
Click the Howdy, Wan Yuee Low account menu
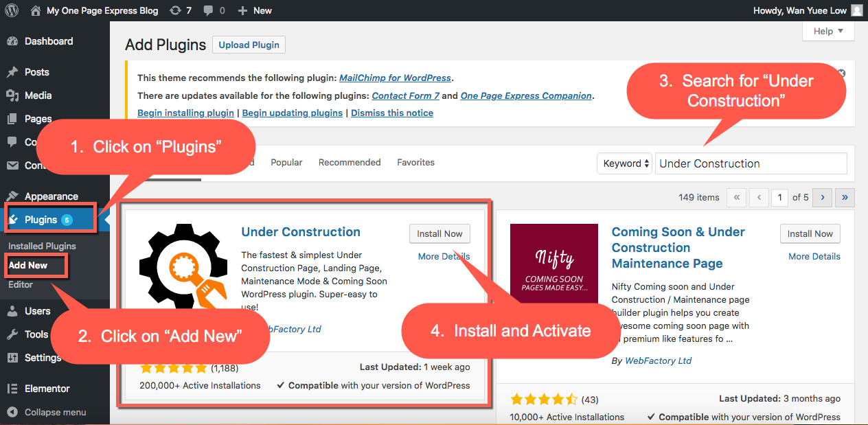(808, 10)
